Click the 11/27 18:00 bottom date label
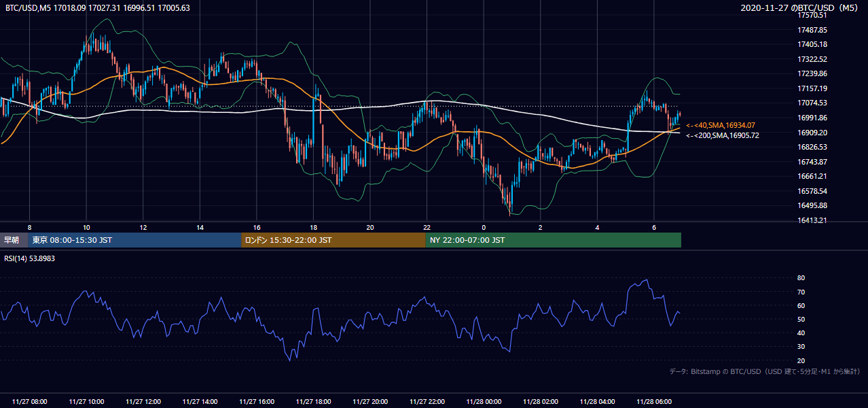The image size is (868, 408). (x=313, y=401)
